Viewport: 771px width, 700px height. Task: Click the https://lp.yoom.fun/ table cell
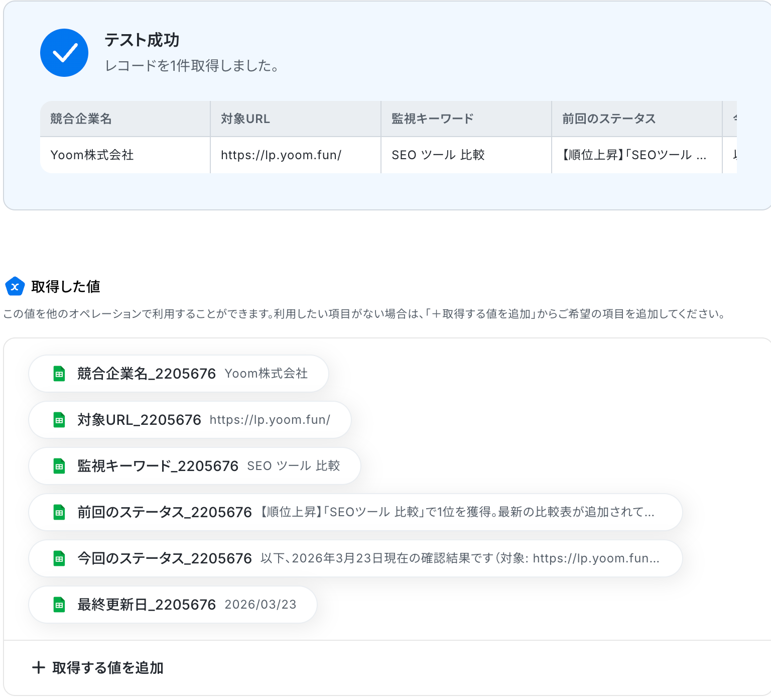[x=295, y=155]
